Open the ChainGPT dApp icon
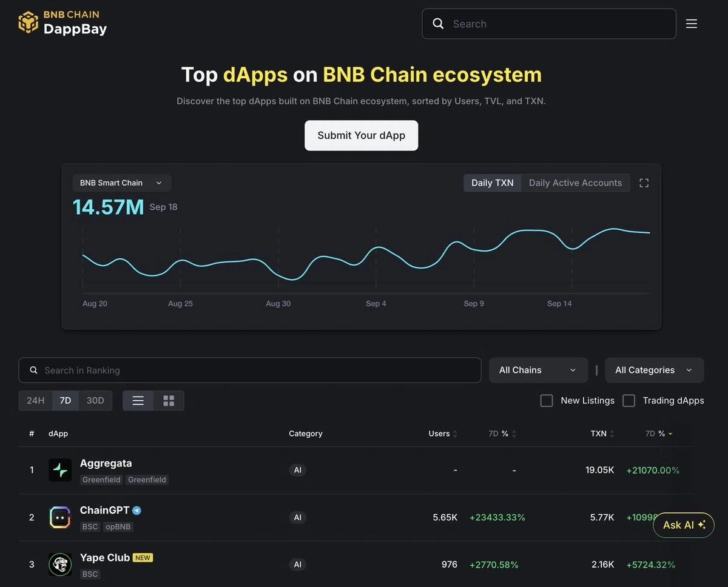Viewport: 728px width, 587px height. tap(60, 517)
